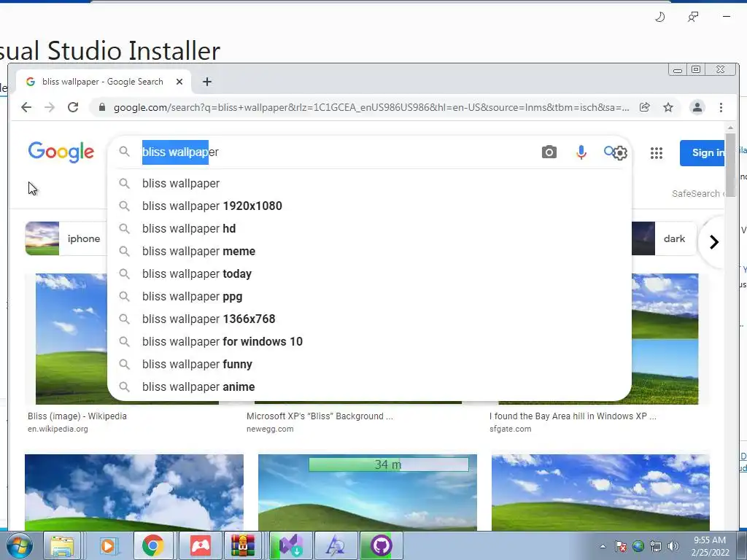Show hidden system tray icons
747x560 pixels.
[x=603, y=546]
